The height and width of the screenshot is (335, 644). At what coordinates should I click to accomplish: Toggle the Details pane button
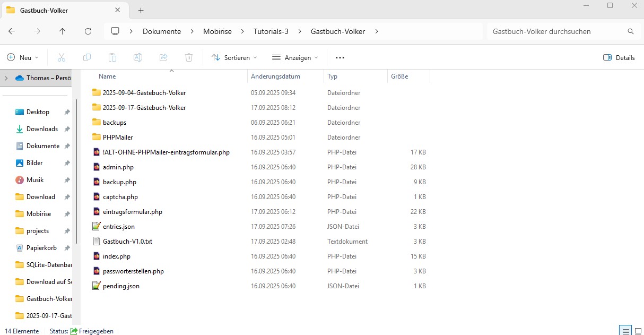[x=619, y=57]
